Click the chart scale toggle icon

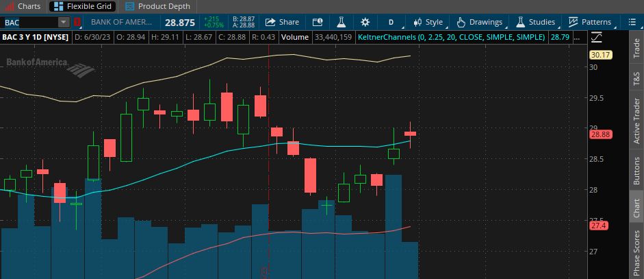(597, 37)
